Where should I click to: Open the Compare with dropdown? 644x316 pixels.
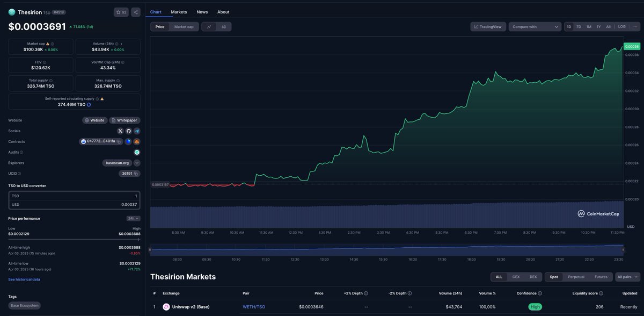coord(535,26)
